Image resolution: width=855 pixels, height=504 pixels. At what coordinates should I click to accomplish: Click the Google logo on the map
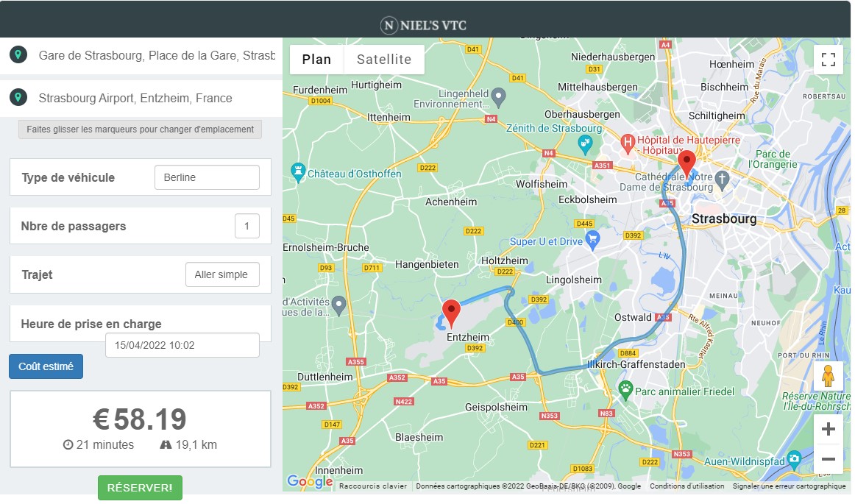pyautogui.click(x=309, y=482)
